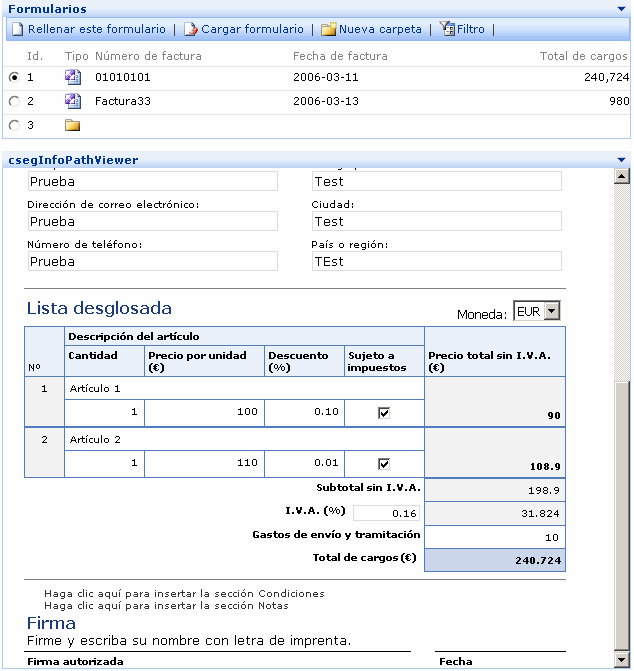Click the viewer vertical scrollbar thumb
Viewport: 634px width, 671px height.
(622, 515)
